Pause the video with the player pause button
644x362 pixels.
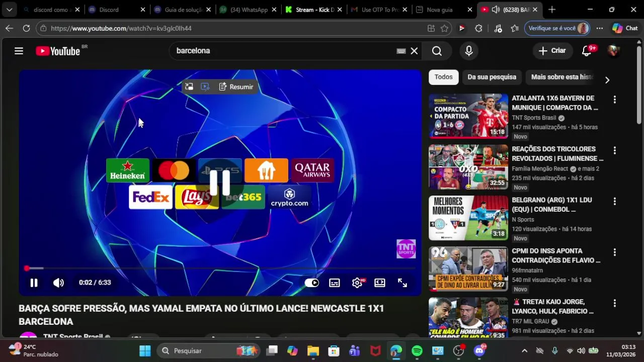[34, 283]
